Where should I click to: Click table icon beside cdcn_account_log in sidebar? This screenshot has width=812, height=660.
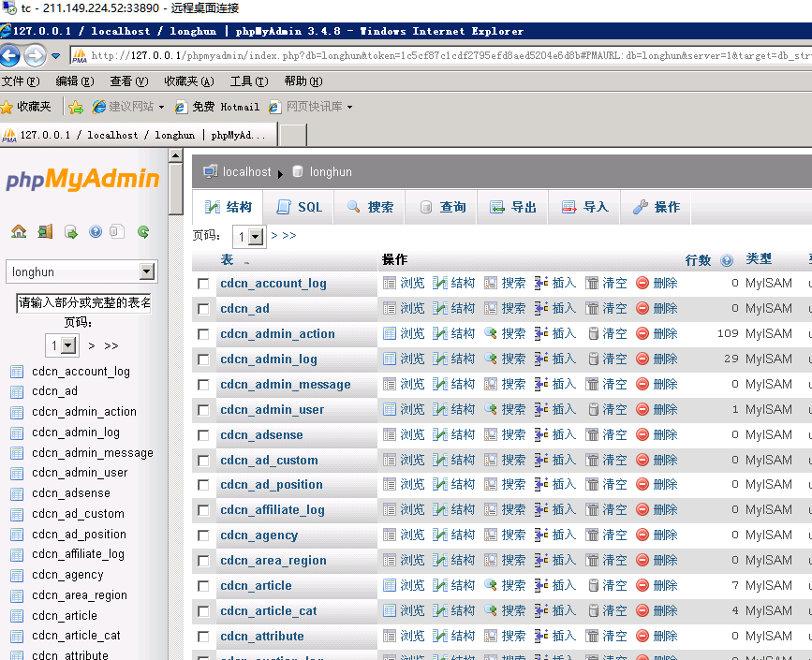[17, 372]
